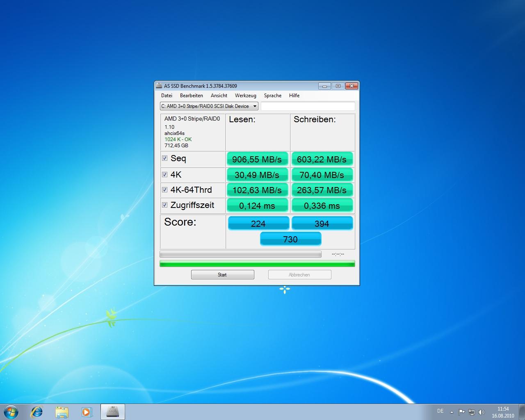525x420 pixels.
Task: Uncheck the Zugriffszeit test checkbox
Action: (x=164, y=205)
